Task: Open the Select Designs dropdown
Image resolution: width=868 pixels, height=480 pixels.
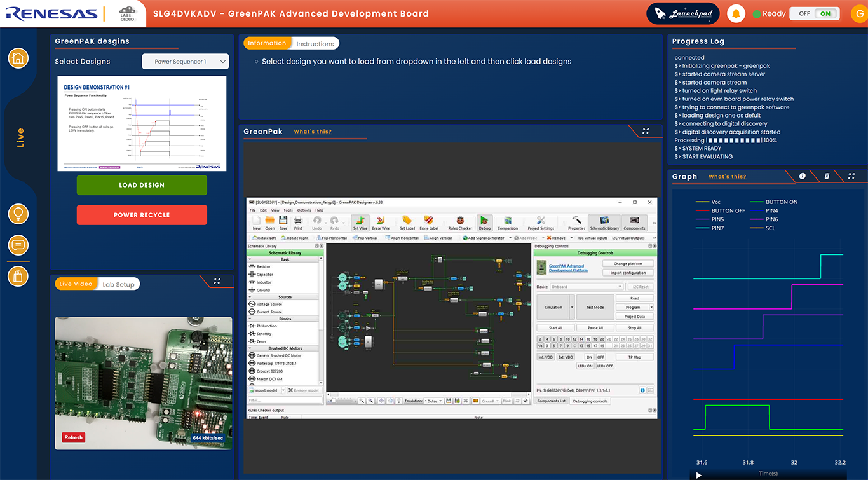Action: tap(185, 62)
